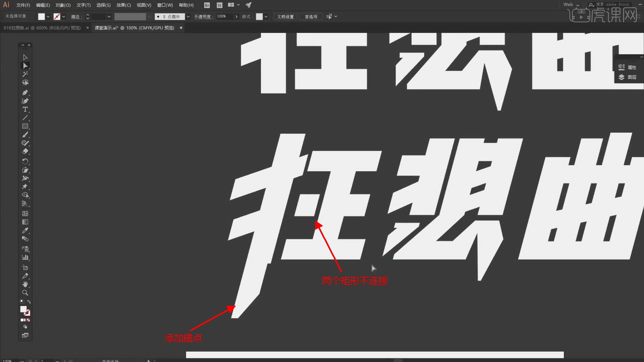
Task: Select the Zoom tool
Action: pos(25,293)
